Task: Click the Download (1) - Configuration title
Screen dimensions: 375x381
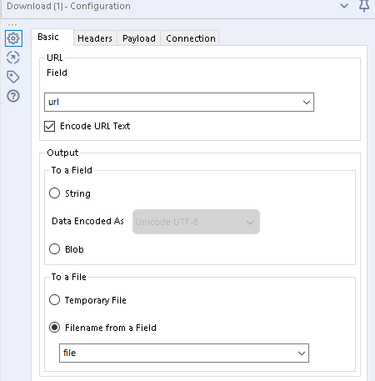Action: click(x=68, y=6)
